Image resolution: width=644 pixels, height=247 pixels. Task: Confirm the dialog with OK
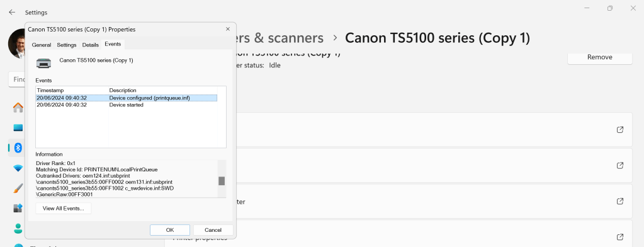click(x=169, y=230)
